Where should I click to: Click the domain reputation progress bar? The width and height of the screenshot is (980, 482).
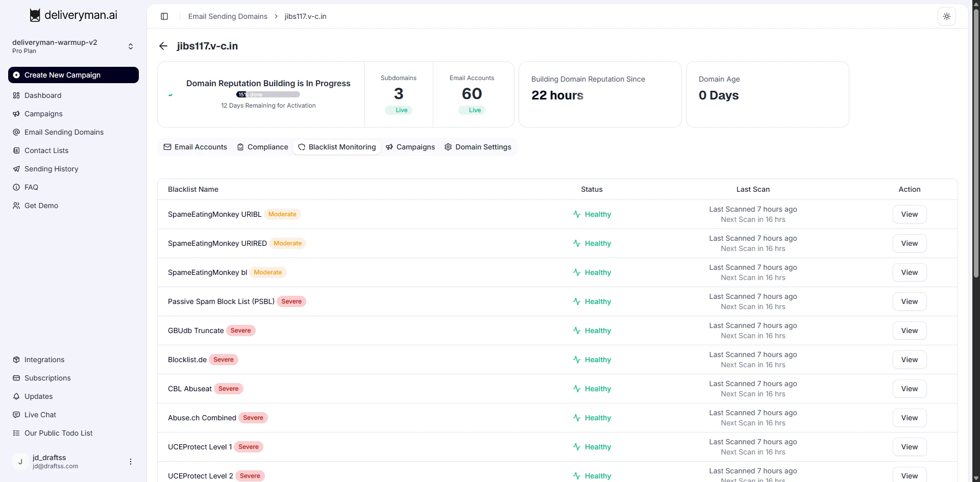268,94
